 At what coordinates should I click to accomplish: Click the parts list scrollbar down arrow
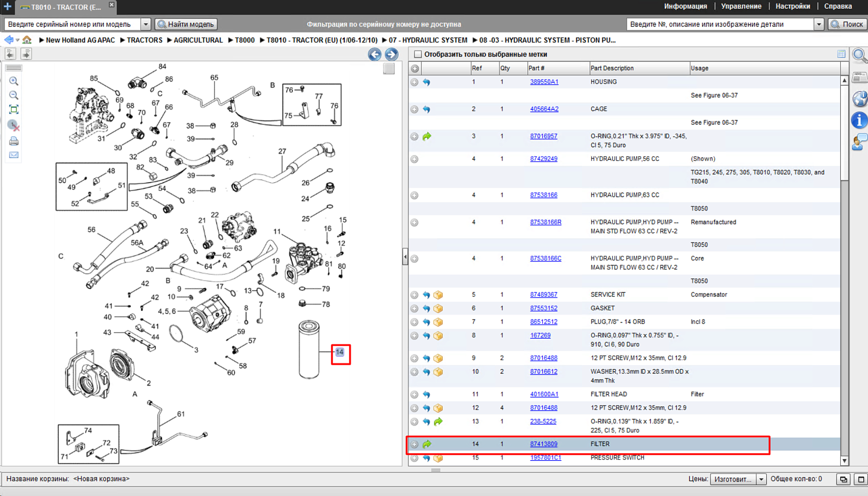click(844, 461)
